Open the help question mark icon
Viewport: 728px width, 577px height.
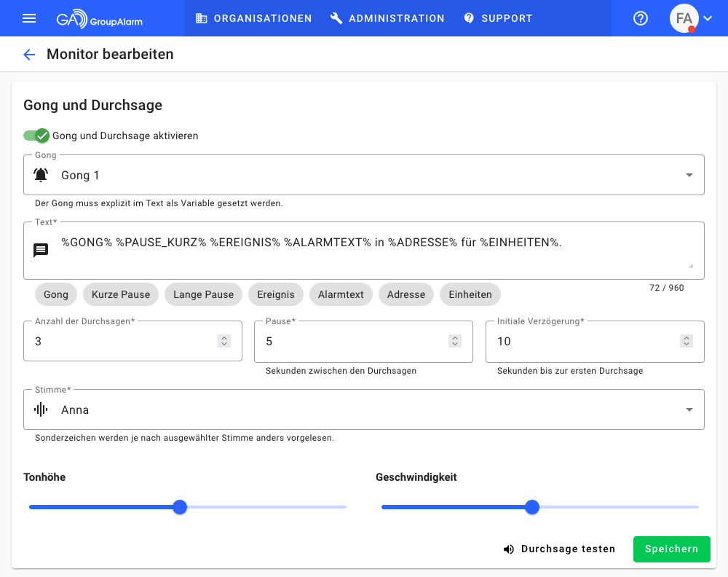[641, 18]
